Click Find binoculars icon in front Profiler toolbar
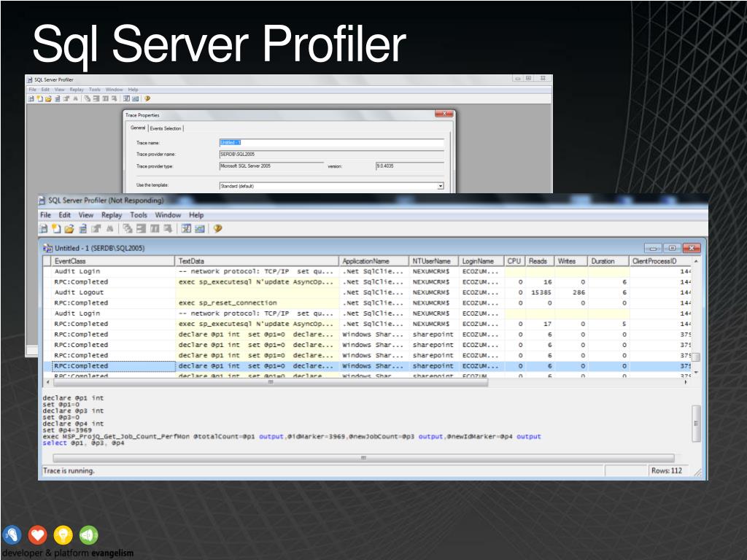The width and height of the screenshot is (747, 560). 109,228
